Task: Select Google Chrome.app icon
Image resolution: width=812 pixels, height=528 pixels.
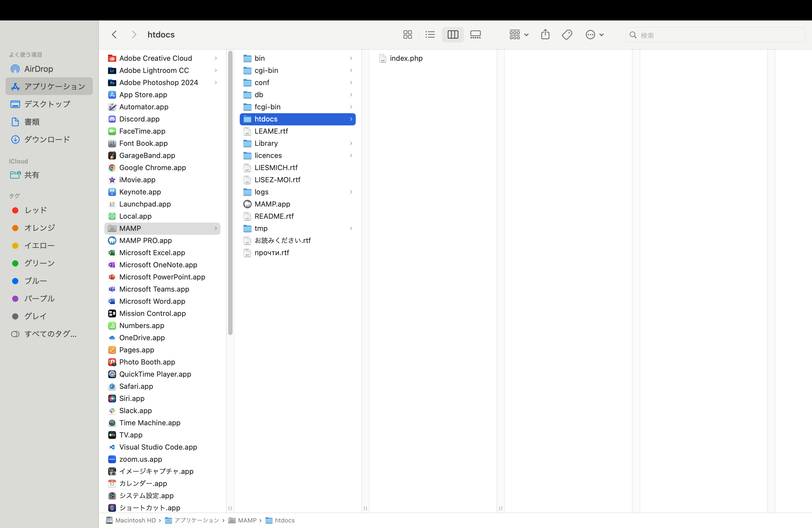Action: click(112, 168)
